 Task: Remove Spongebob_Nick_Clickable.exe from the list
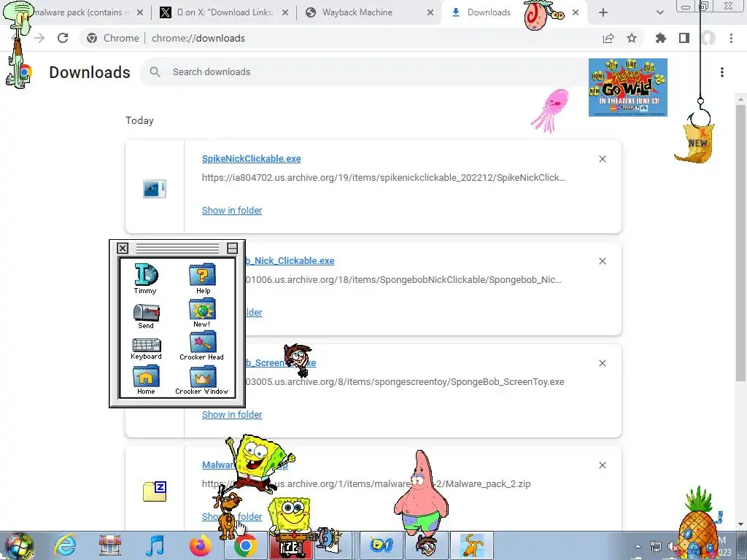(602, 261)
